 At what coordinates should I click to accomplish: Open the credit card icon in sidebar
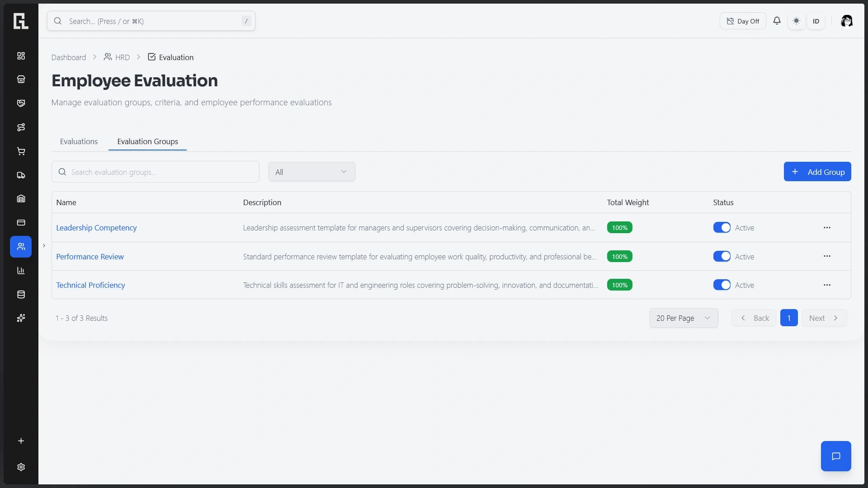(21, 222)
